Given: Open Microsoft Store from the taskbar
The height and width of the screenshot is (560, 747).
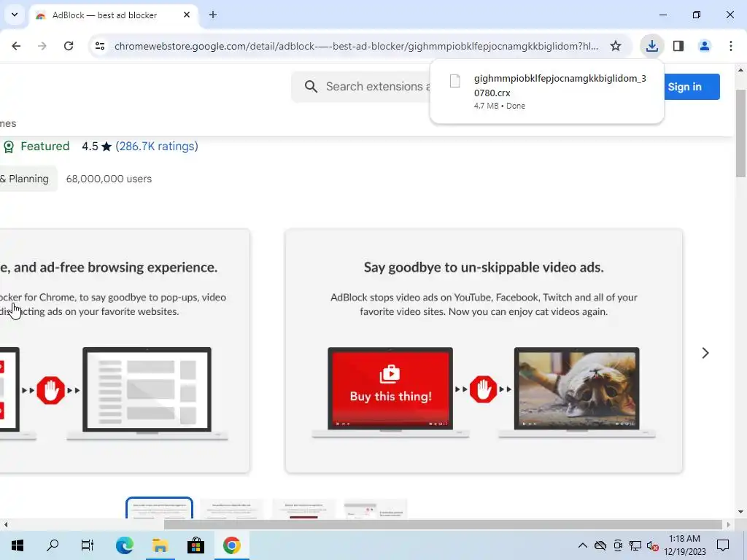Looking at the screenshot, I should pos(196,545).
